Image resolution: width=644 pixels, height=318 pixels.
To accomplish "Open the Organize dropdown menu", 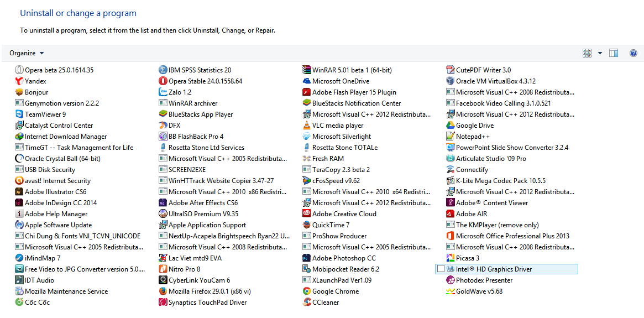I will click(x=27, y=54).
